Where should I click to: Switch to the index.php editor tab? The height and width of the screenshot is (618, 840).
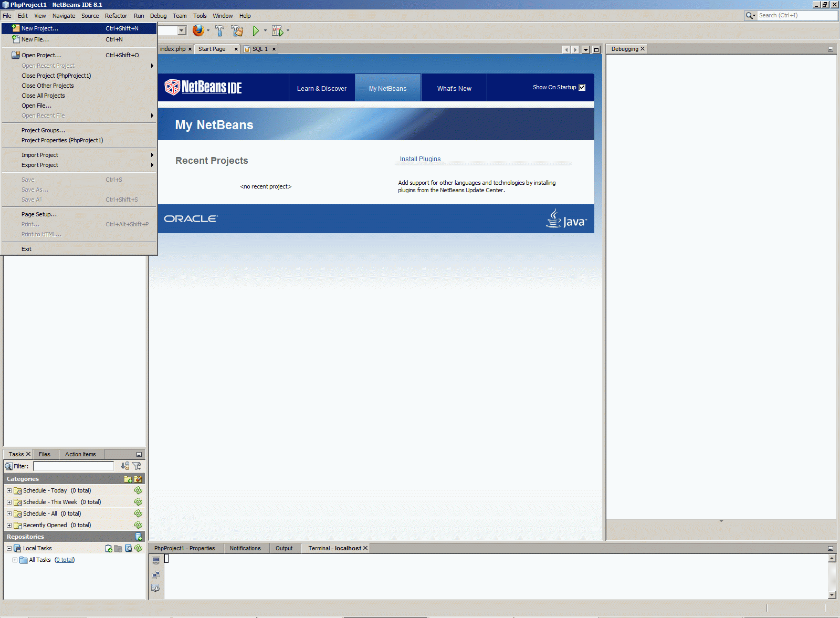click(173, 49)
